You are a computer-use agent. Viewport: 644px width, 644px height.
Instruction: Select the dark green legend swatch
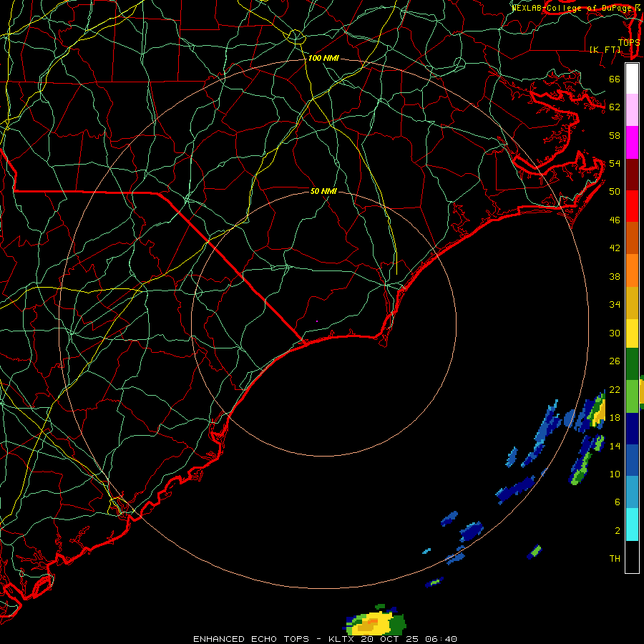[632, 364]
